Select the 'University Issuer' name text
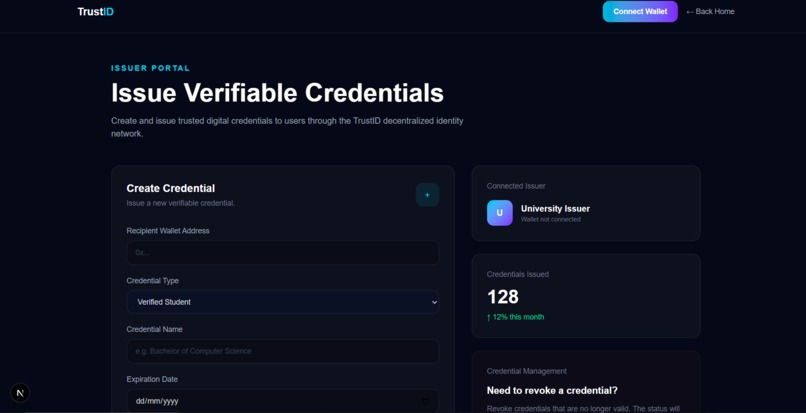 pos(555,209)
